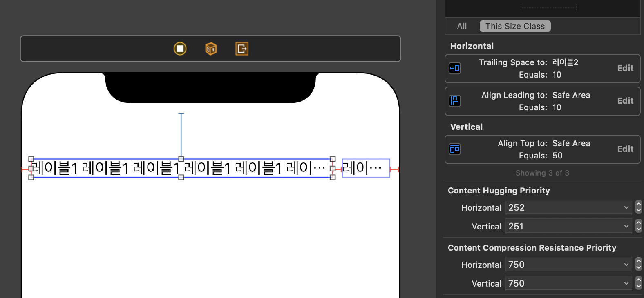Click stepper for Horizontal Compression Resistance 750
644x298 pixels.
coord(639,265)
